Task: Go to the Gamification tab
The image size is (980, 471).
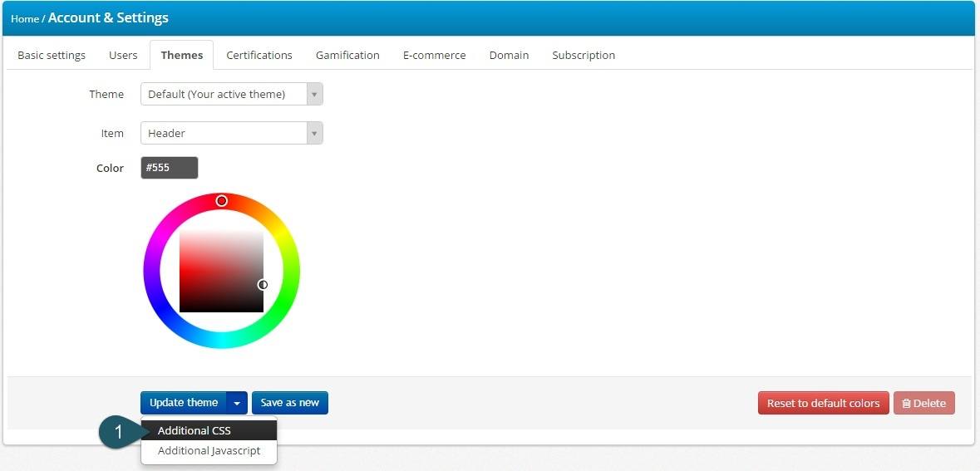Action: [x=347, y=55]
